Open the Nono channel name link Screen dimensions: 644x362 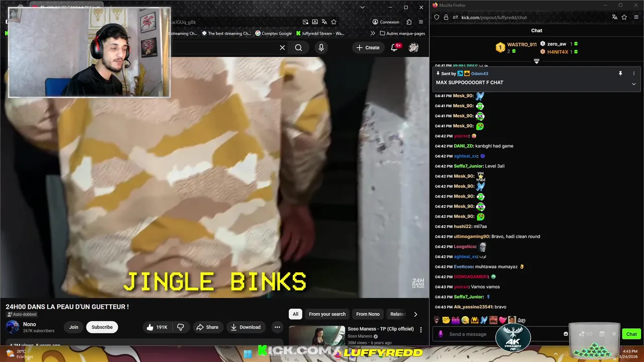pos(29,324)
